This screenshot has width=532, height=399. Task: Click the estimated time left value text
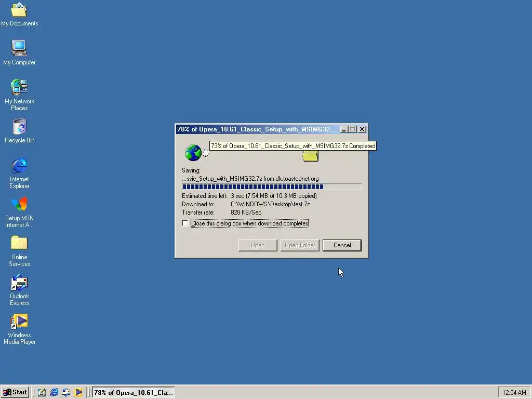point(273,196)
